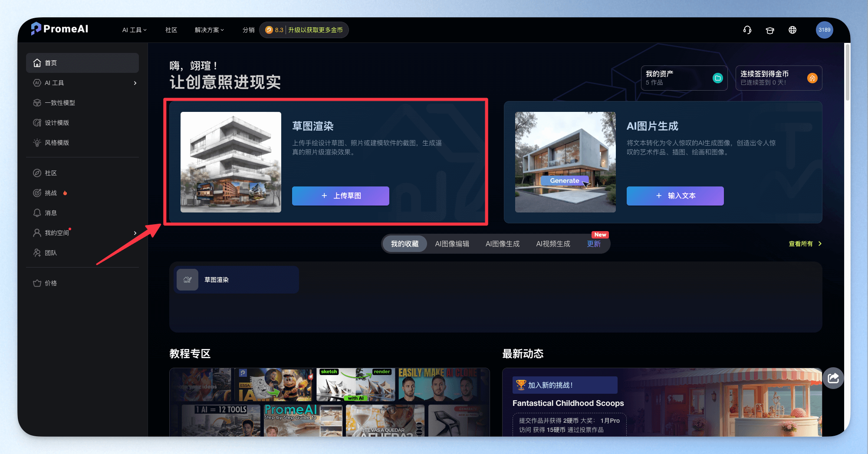The height and width of the screenshot is (454, 868).
Task: Switch to the AI视频生成 tab
Action: pos(553,244)
